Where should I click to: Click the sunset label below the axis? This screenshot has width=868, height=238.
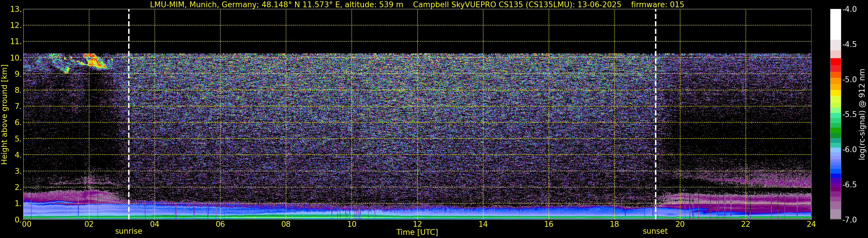[x=655, y=231]
